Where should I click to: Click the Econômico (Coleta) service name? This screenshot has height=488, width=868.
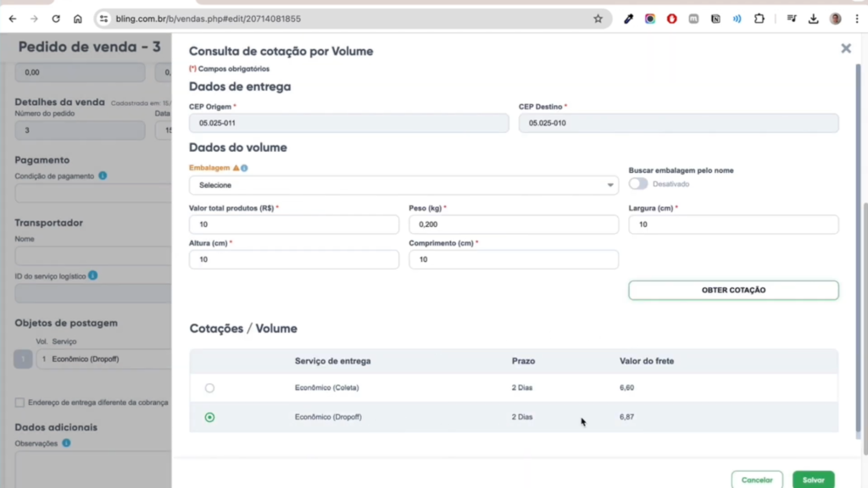326,388
